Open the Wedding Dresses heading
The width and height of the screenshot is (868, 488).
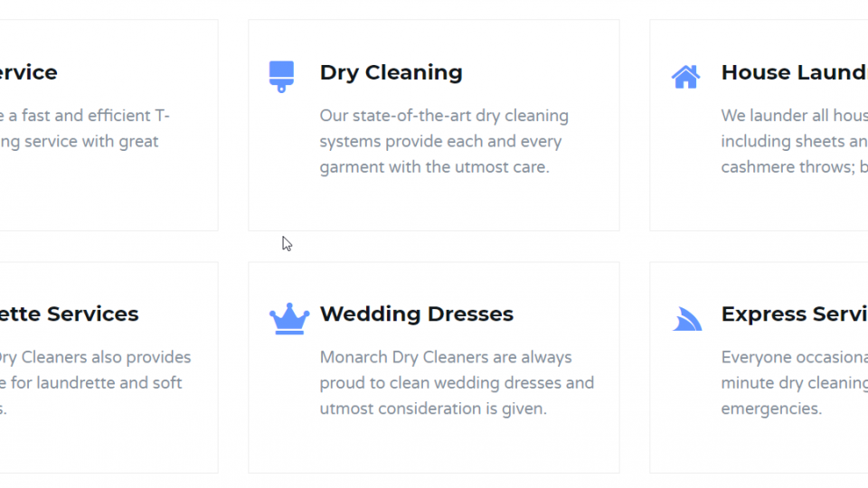(416, 314)
